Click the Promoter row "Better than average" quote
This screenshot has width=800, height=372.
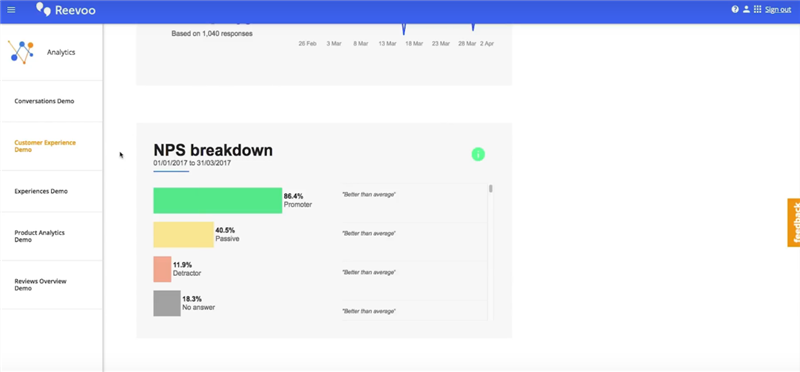click(x=369, y=194)
